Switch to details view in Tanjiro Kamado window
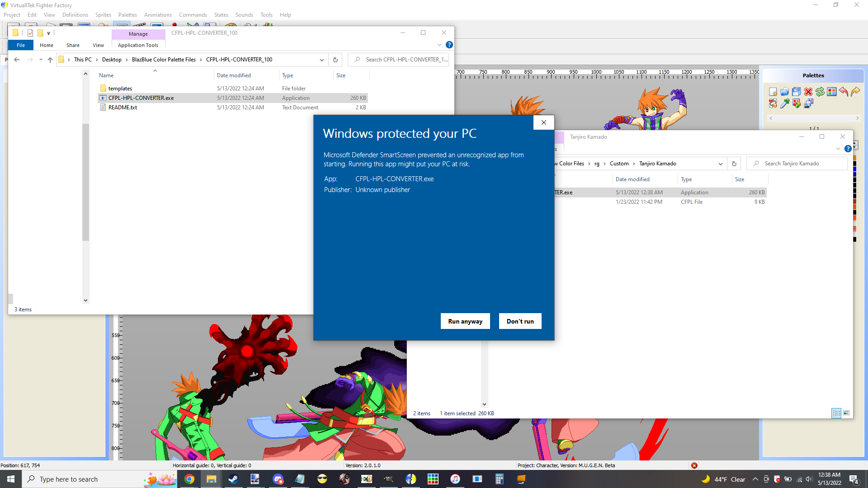868x488 pixels. click(x=836, y=413)
